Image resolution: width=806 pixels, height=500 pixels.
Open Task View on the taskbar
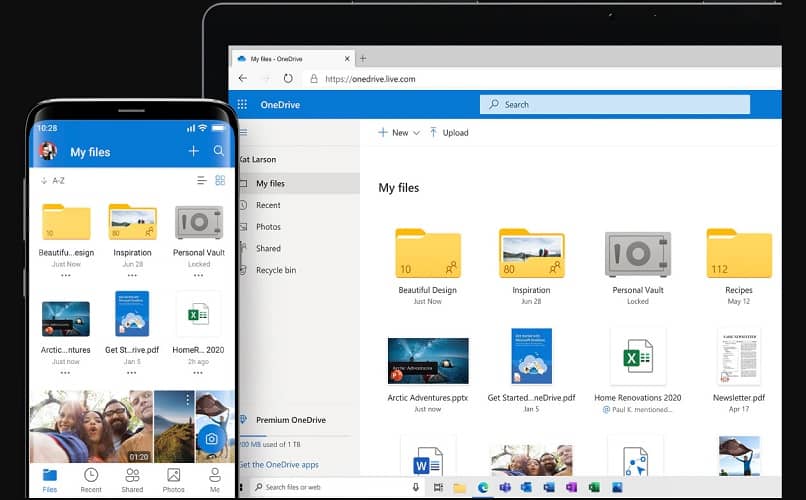click(x=438, y=487)
